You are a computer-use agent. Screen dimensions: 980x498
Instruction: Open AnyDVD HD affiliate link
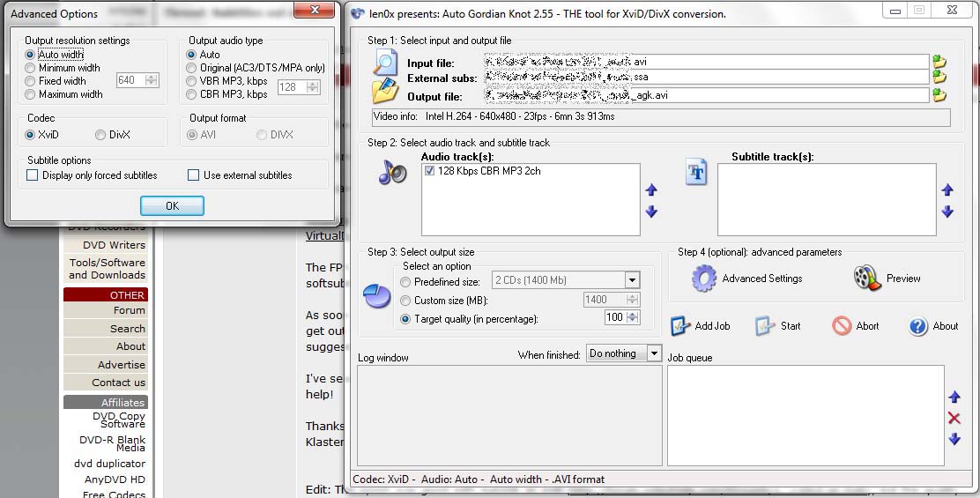(x=115, y=479)
